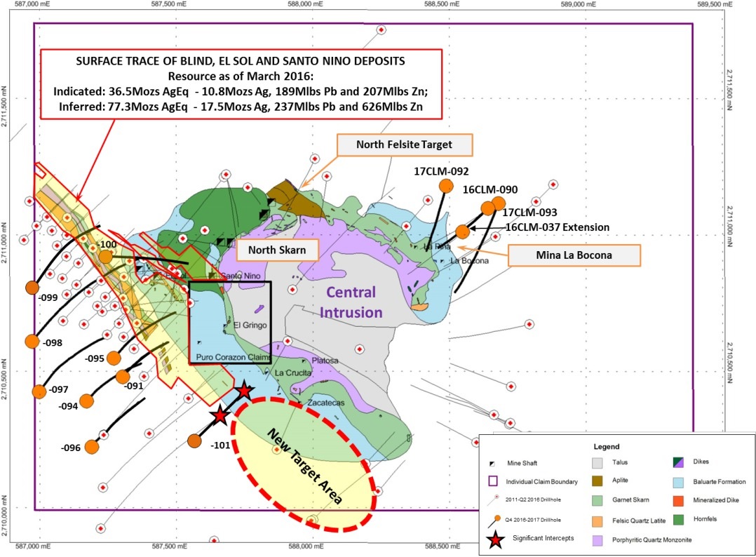Click the Platosa label
Viewport: 756px width, 557px height.
tap(325, 361)
